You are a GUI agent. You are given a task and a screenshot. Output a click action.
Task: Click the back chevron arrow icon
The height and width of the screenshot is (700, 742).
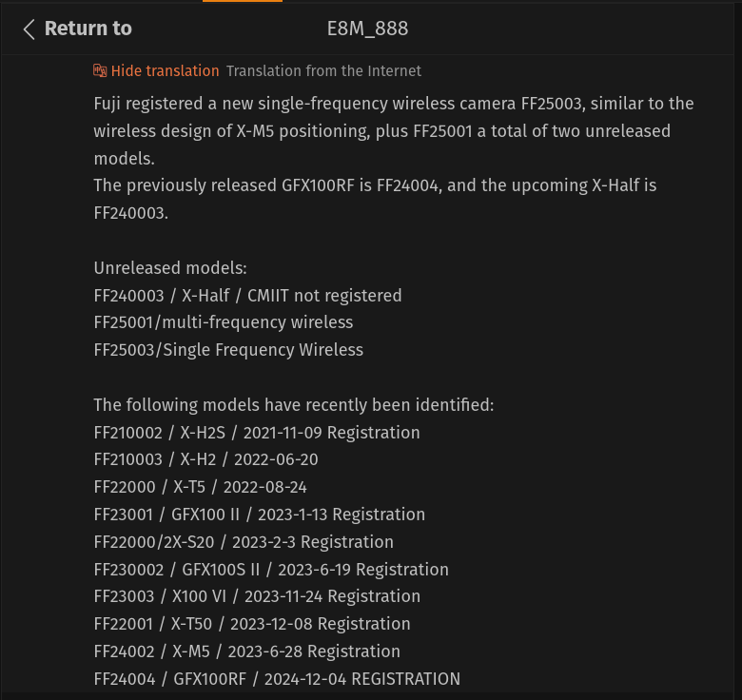pos(29,29)
